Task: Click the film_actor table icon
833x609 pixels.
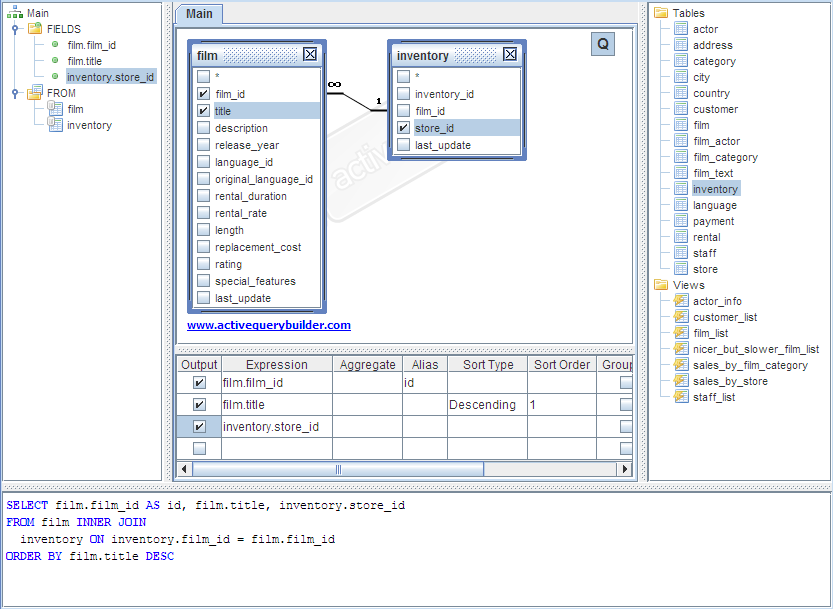Action: (x=681, y=141)
